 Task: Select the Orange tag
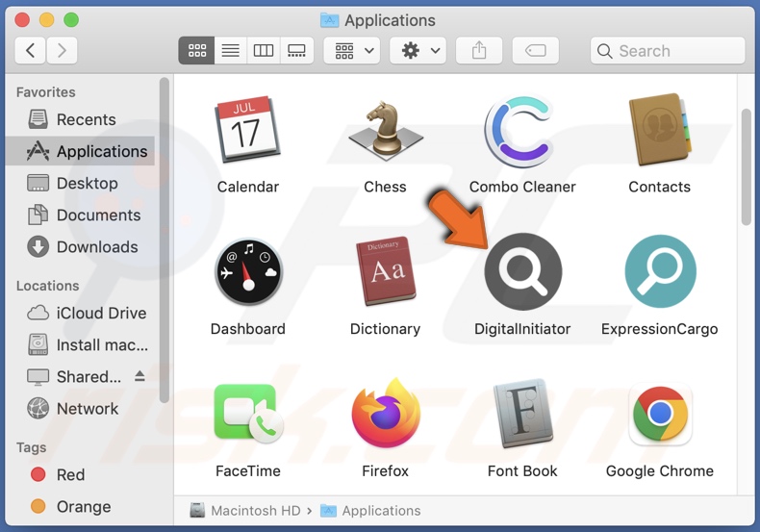tap(80, 506)
